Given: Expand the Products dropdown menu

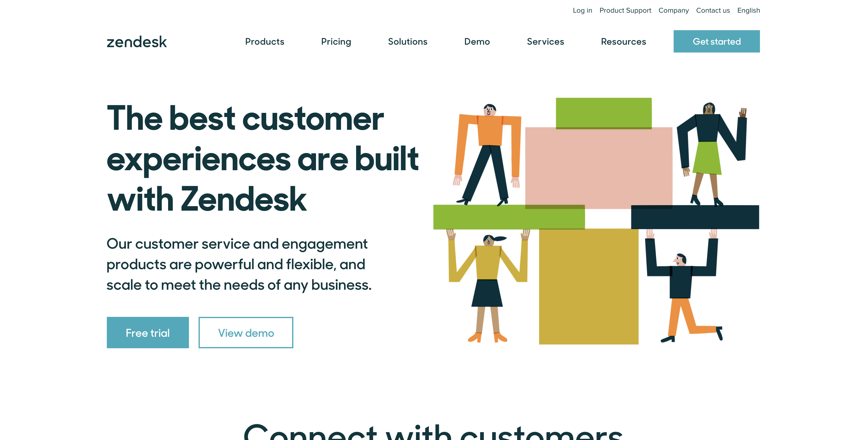Looking at the screenshot, I should (265, 41).
